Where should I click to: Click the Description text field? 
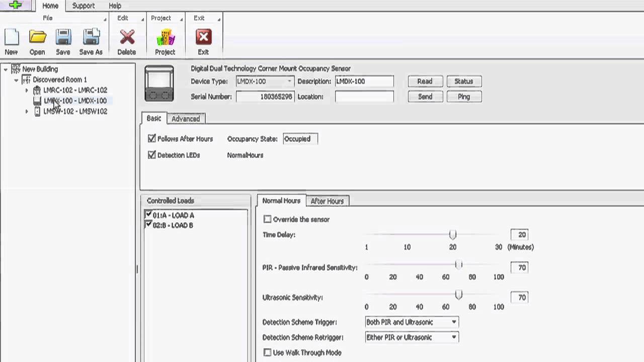[364, 81]
